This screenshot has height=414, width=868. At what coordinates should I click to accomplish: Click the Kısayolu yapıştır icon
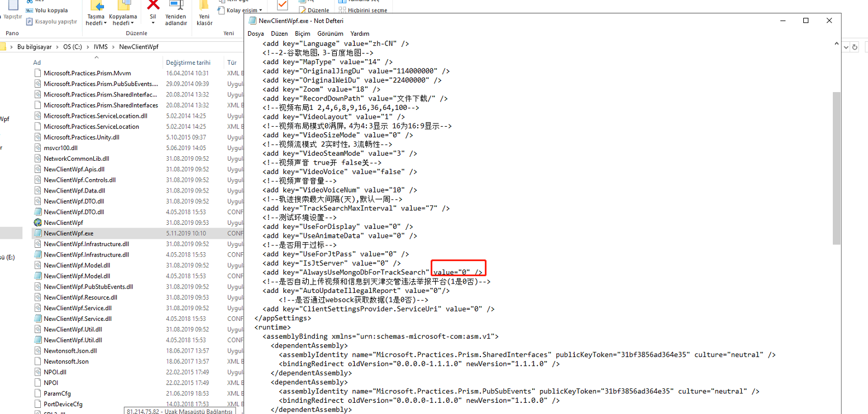[30, 21]
